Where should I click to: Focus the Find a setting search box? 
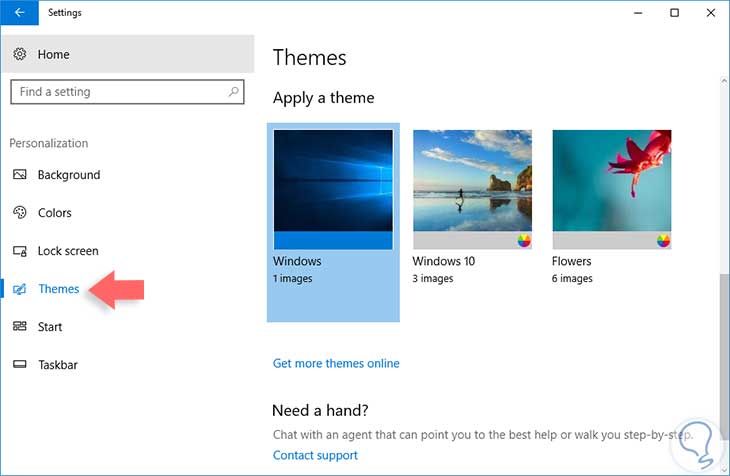tap(120, 92)
